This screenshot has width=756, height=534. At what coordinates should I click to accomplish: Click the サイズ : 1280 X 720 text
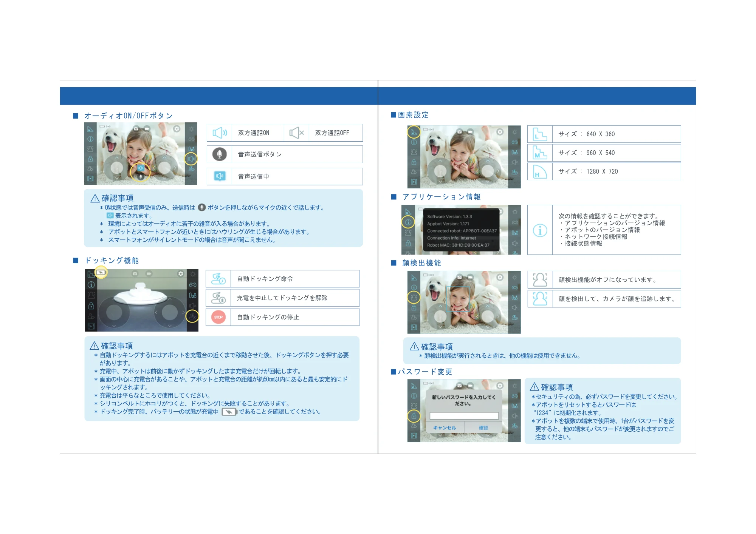(588, 171)
